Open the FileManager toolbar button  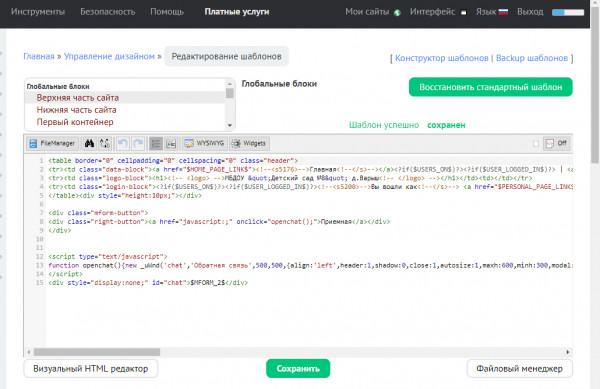(x=52, y=143)
